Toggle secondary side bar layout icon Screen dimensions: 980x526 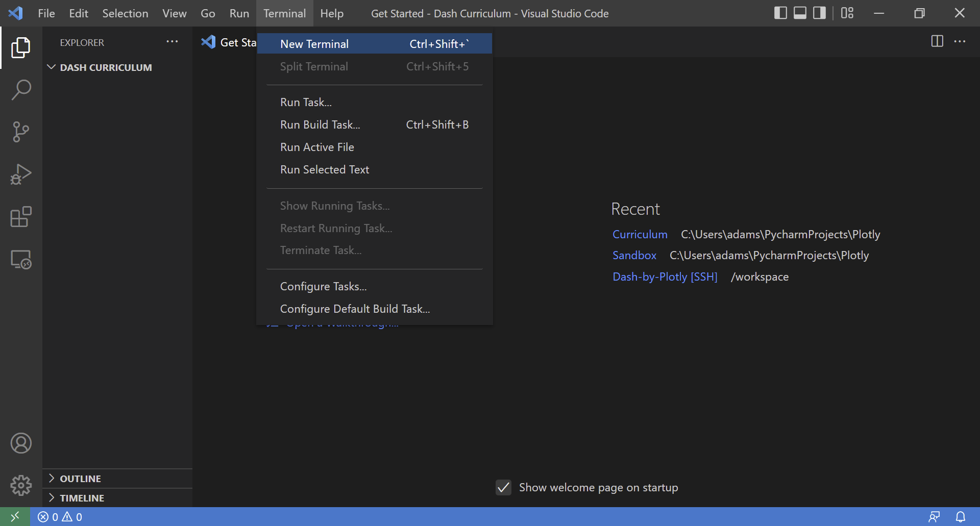[x=820, y=13]
